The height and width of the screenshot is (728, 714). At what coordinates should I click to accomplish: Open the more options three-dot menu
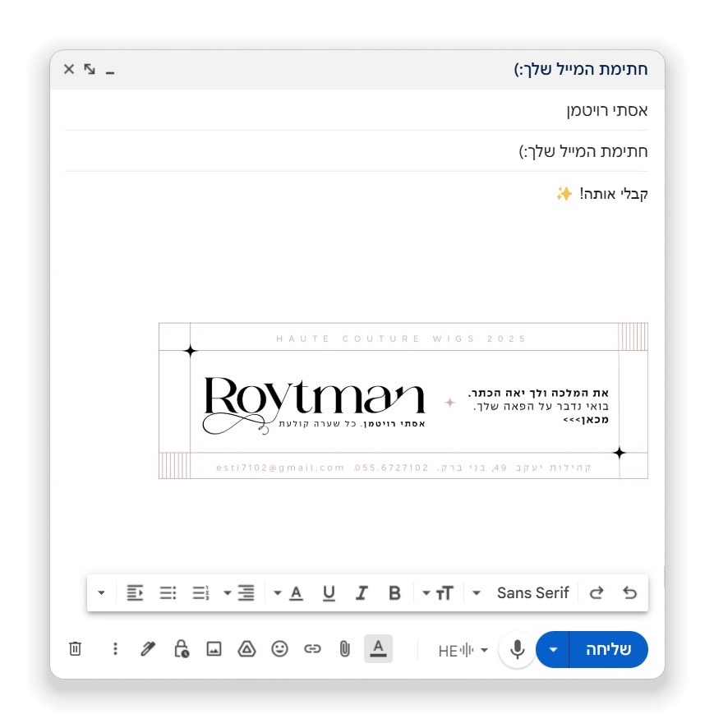coord(115,648)
